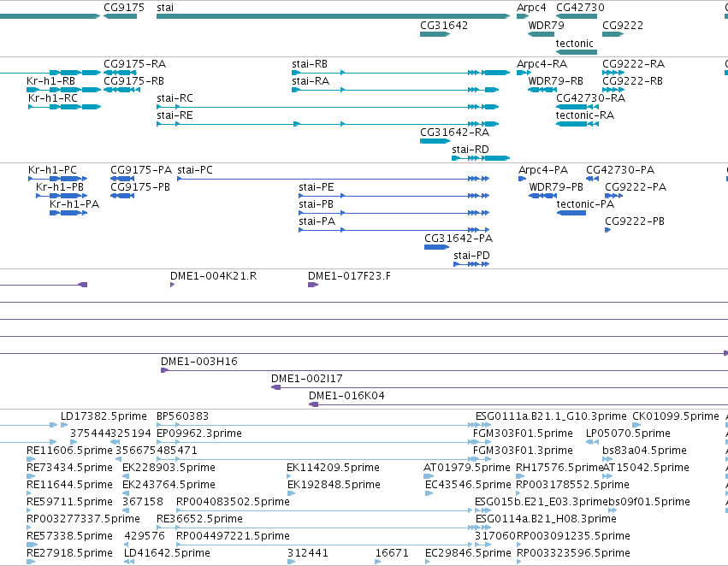The width and height of the screenshot is (728, 566).
Task: Select the WDR79-RB transcript
Action: click(542, 90)
